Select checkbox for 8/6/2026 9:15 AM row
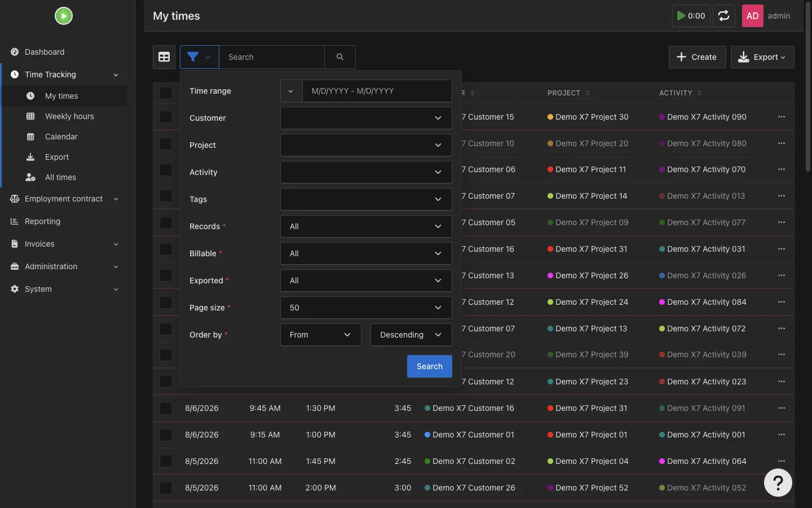Viewport: 812px width, 508px height. tap(165, 435)
